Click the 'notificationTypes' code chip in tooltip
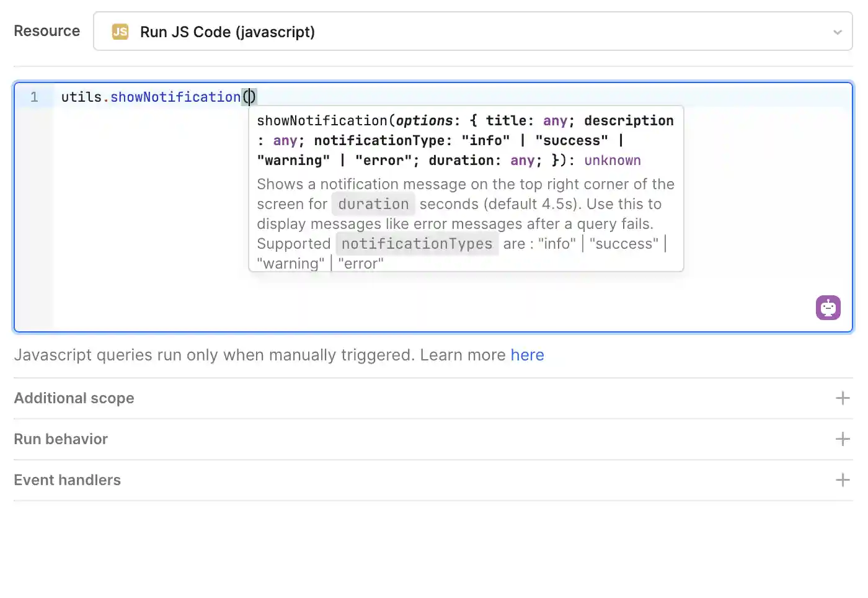Image resolution: width=868 pixels, height=598 pixels. [x=417, y=244]
